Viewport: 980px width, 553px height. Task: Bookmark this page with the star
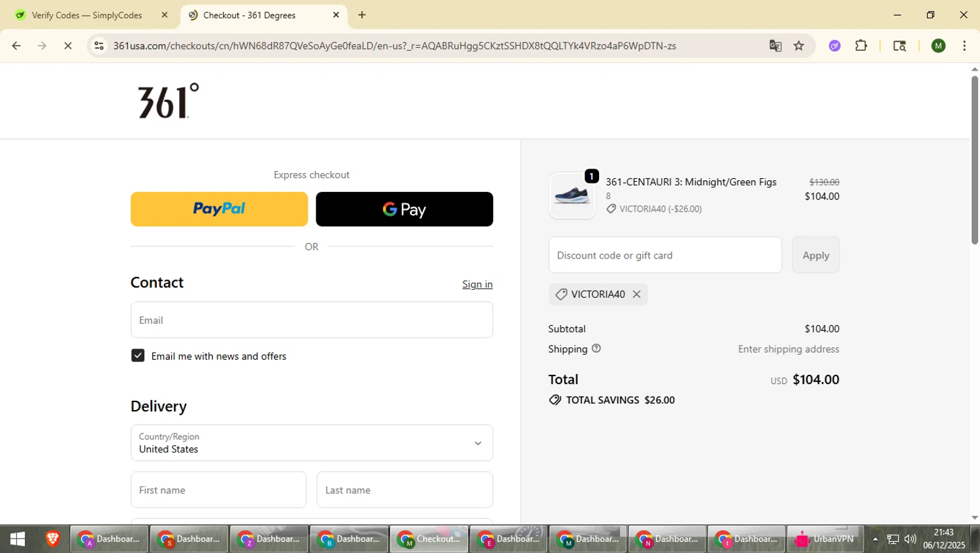pyautogui.click(x=798, y=46)
